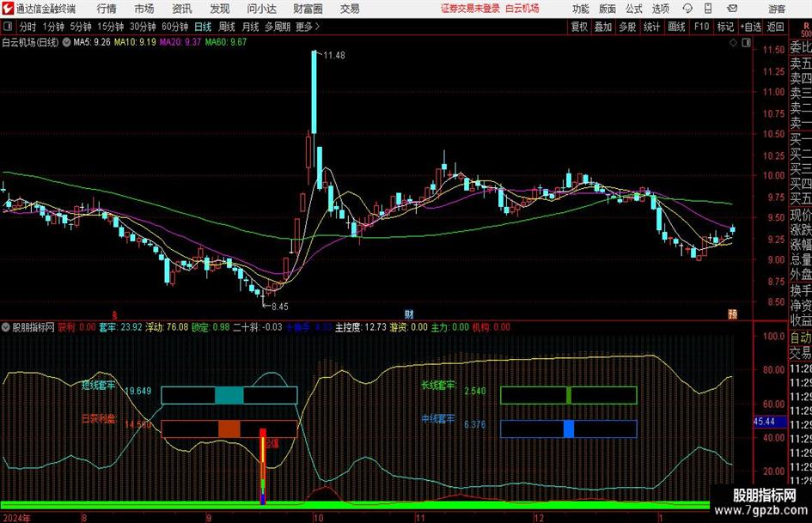Click the customer service headset icon
Image resolution: width=812 pixels, height=523 pixels.
687,9
